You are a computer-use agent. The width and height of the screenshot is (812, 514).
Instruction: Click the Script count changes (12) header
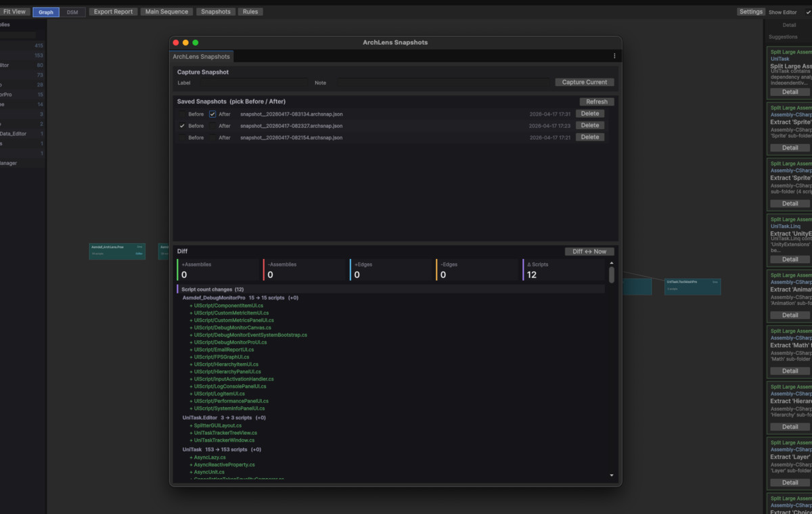(390, 289)
